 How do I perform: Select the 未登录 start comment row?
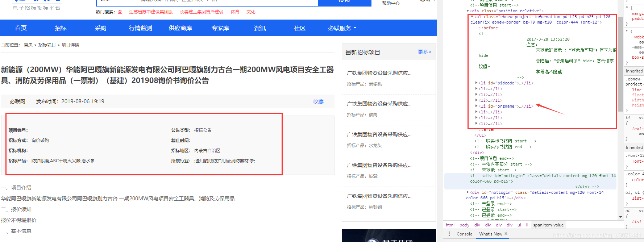pos(493,170)
